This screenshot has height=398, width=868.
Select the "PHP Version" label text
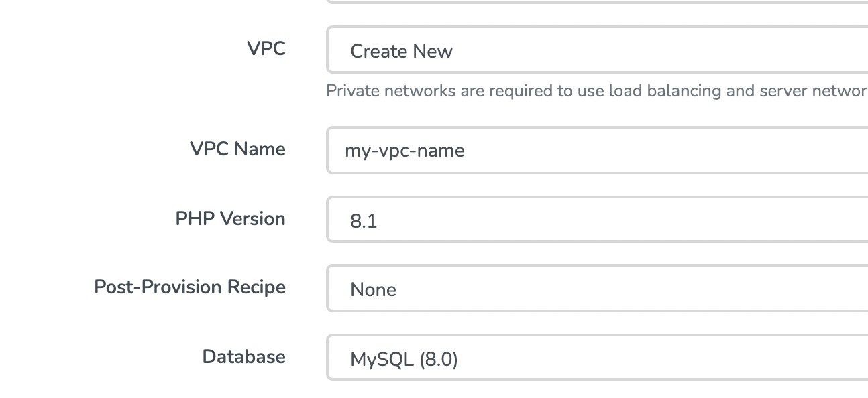[230, 218]
